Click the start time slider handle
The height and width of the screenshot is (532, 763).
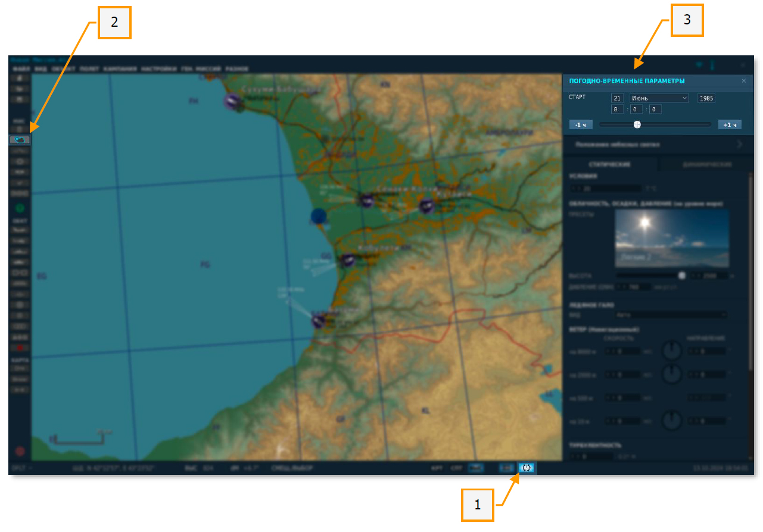click(637, 124)
